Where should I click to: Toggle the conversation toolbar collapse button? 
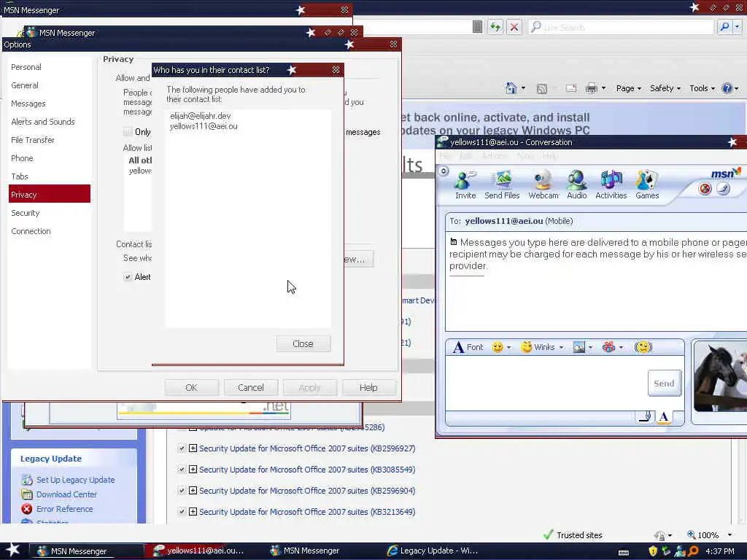pos(444,171)
